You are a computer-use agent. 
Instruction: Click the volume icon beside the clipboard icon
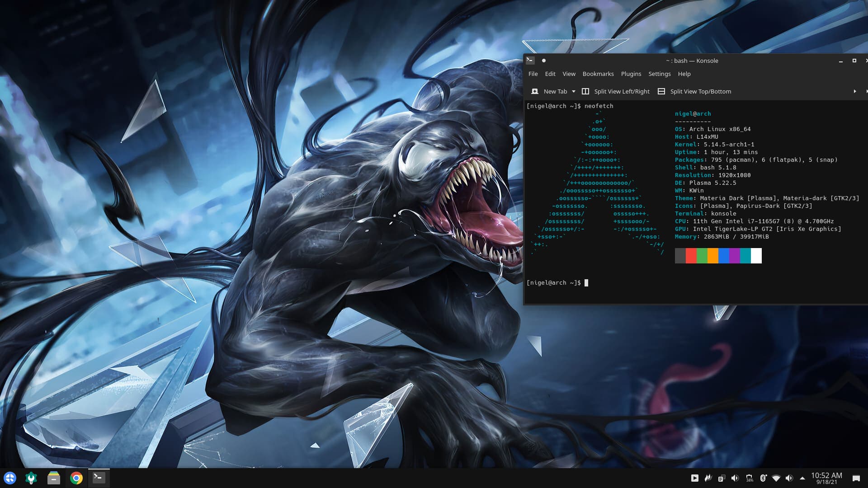pos(735,478)
